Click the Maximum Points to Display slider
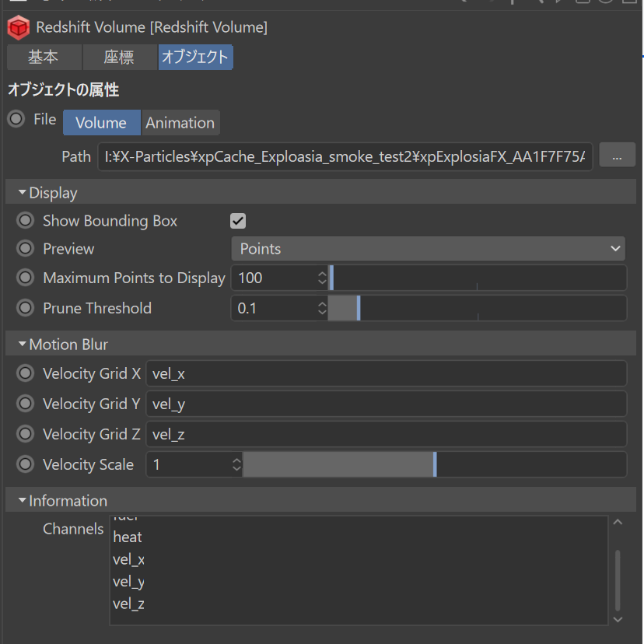644x644 pixels. coord(478,278)
